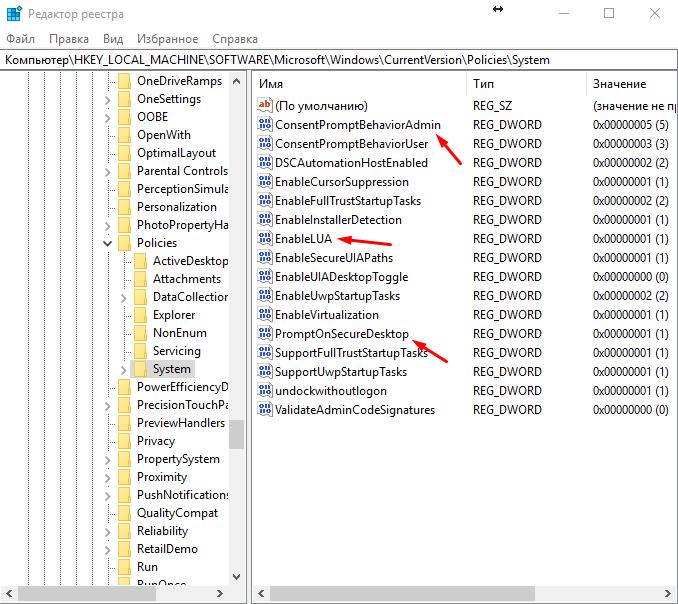This screenshot has height=604, width=678.
Task: Expand the OneSettings tree node
Action: point(108,100)
